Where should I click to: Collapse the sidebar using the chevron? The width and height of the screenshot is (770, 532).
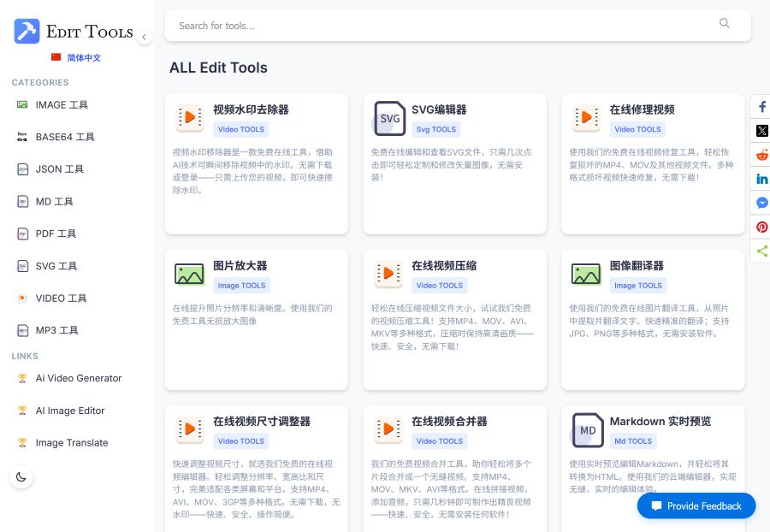[x=145, y=37]
